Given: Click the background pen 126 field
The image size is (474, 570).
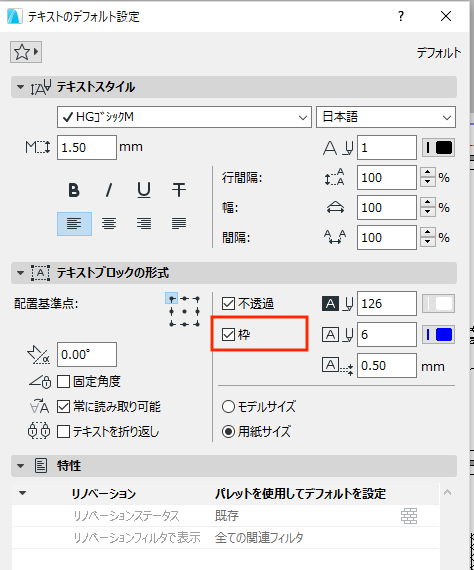Looking at the screenshot, I should 387,304.
